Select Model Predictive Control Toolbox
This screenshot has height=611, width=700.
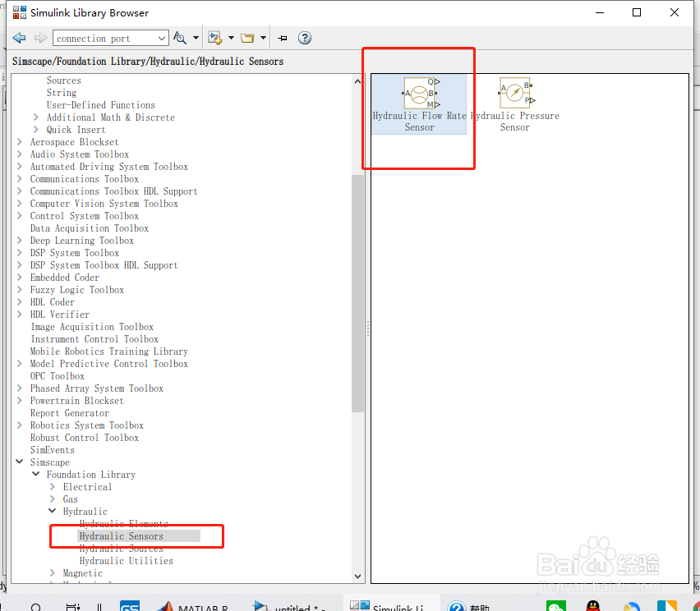pyautogui.click(x=109, y=364)
